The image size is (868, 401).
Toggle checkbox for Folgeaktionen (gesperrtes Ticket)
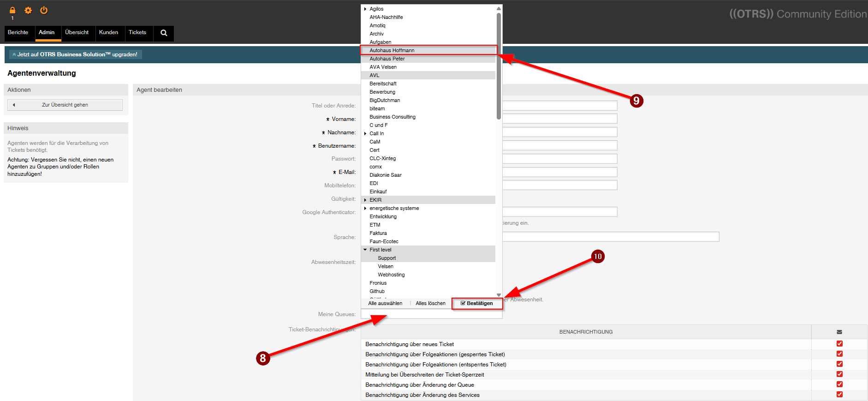click(839, 354)
